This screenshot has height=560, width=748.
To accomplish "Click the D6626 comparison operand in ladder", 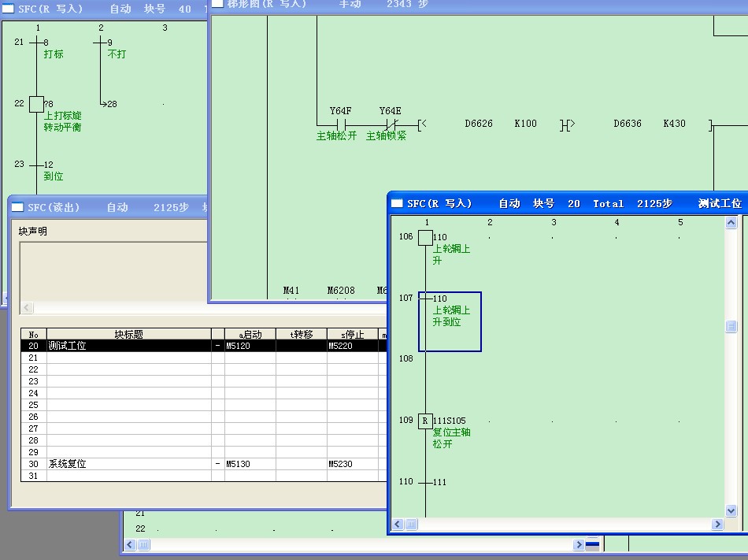I will tap(479, 124).
